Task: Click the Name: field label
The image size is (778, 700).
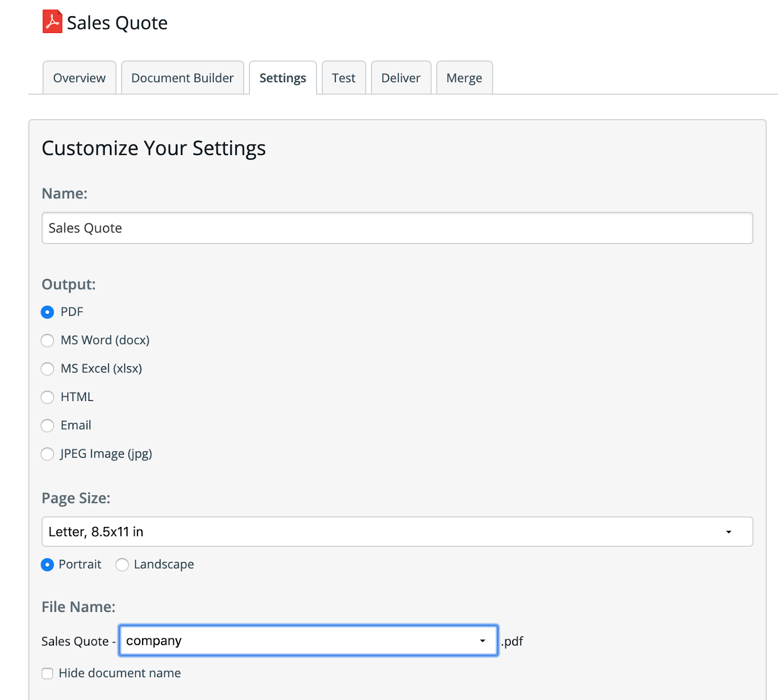Action: (x=65, y=193)
